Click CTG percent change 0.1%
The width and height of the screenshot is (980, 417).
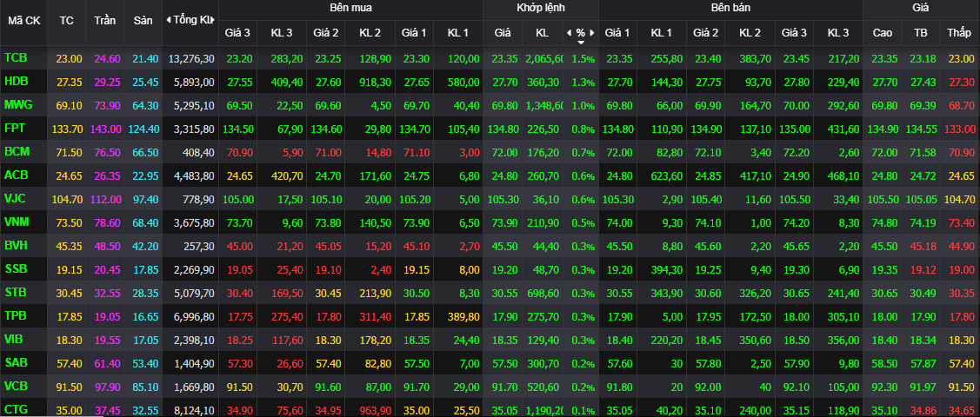pos(583,410)
